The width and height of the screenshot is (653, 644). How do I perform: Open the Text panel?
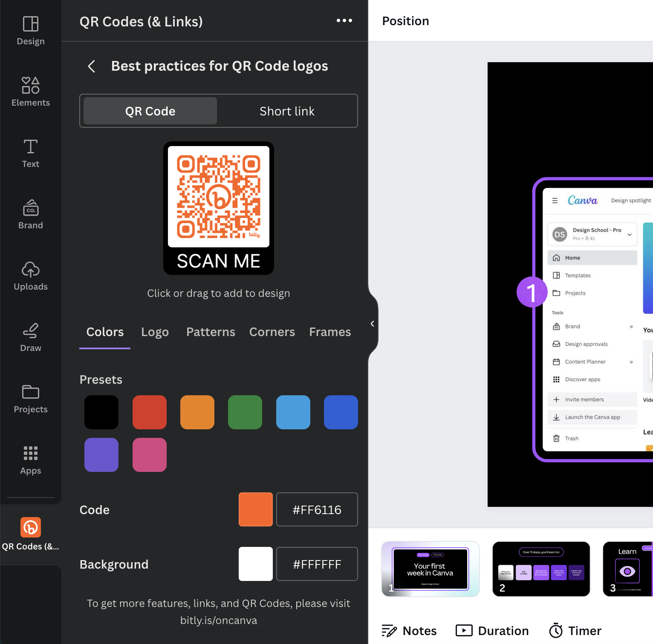(31, 153)
